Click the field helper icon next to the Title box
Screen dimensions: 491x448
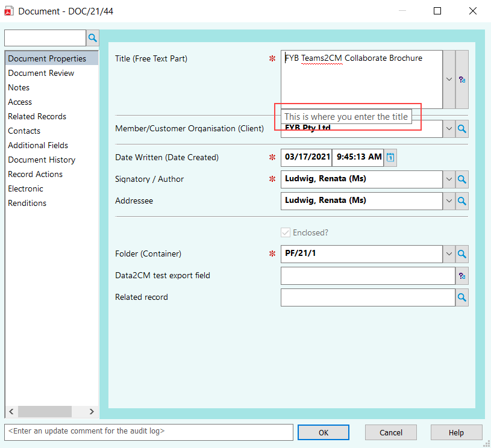click(461, 79)
